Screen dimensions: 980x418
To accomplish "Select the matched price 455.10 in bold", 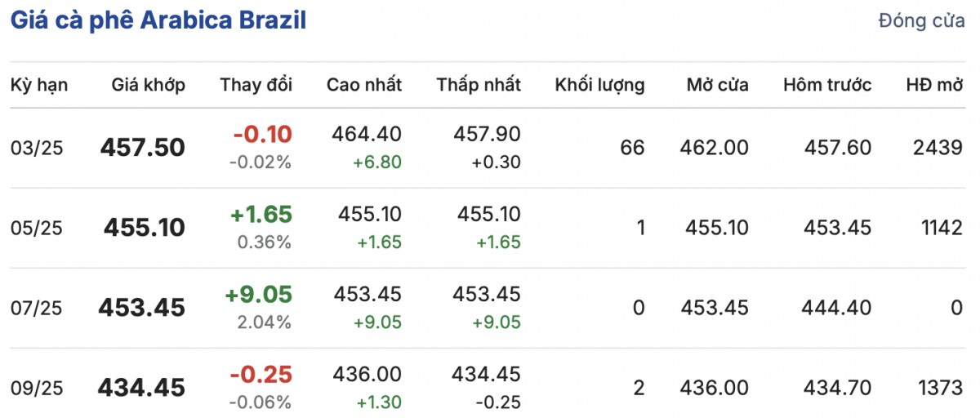I will point(145,228).
